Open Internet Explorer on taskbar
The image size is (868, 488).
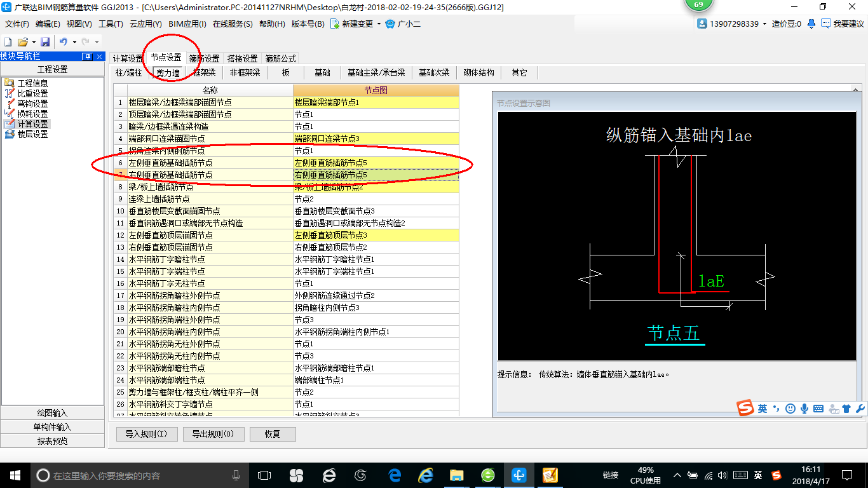point(426,475)
